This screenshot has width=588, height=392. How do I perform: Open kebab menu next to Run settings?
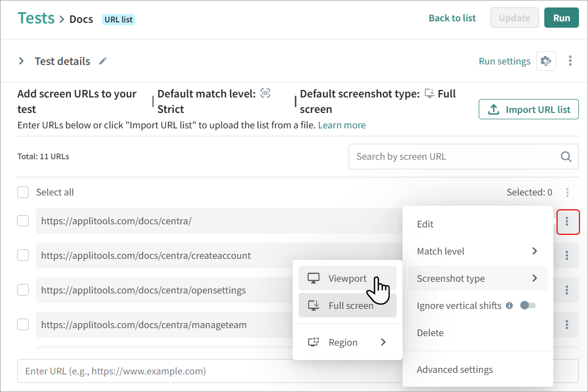click(x=570, y=61)
